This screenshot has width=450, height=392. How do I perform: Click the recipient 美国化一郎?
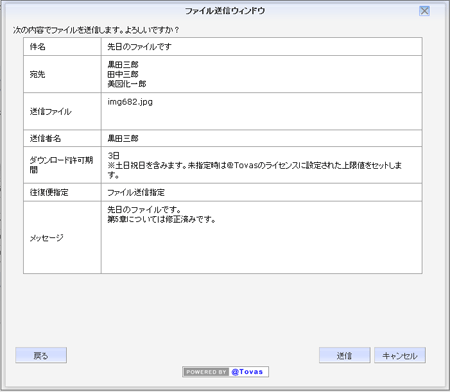click(x=127, y=84)
